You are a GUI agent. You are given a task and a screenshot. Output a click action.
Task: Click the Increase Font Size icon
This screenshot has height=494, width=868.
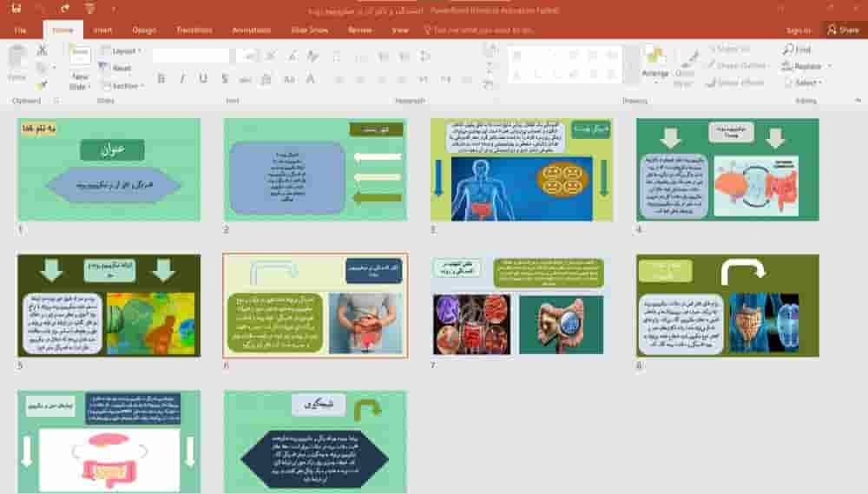click(271, 56)
